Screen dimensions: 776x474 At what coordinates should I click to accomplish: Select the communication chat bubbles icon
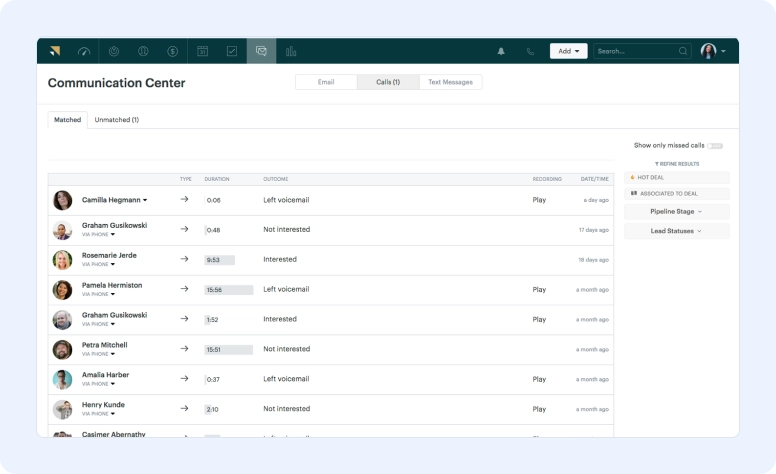click(261, 51)
